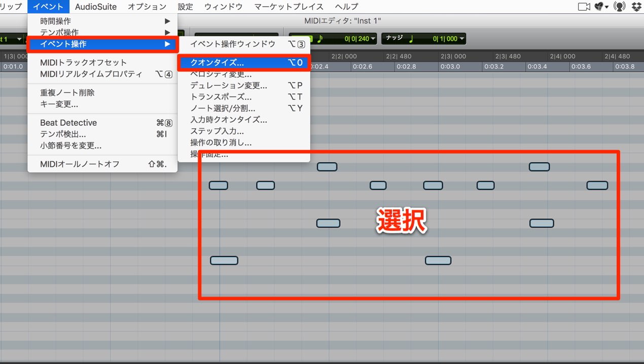Expand the 時間操作 submenu

(x=102, y=21)
